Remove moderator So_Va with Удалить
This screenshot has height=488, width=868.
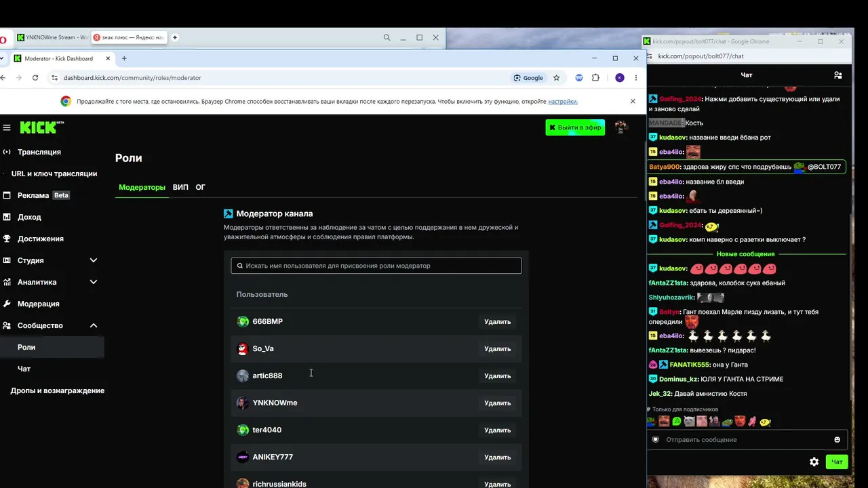pos(497,349)
